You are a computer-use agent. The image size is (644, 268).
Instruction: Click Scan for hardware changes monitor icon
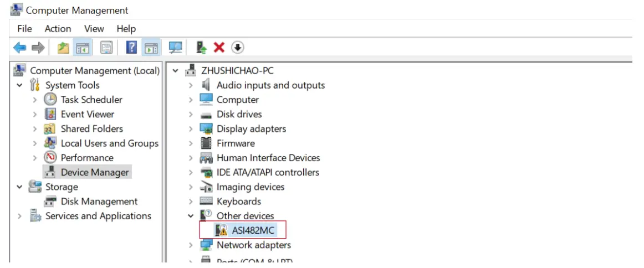175,48
